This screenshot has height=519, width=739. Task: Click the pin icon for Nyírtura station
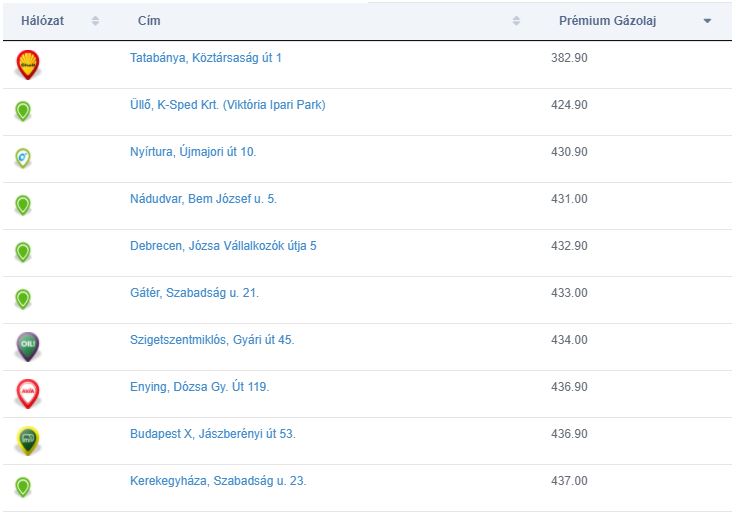pyautogui.click(x=23, y=158)
